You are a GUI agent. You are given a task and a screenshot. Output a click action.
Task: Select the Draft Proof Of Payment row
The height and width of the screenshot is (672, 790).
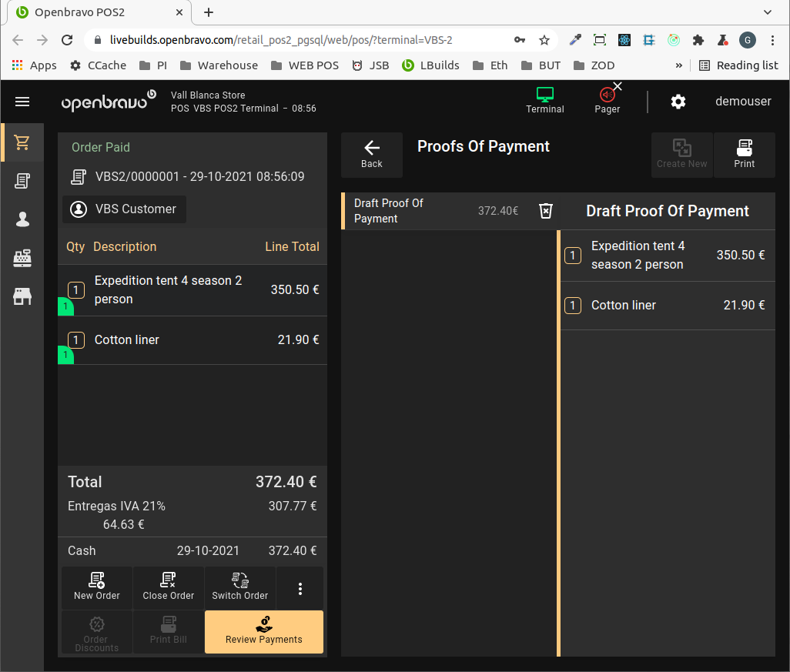448,211
